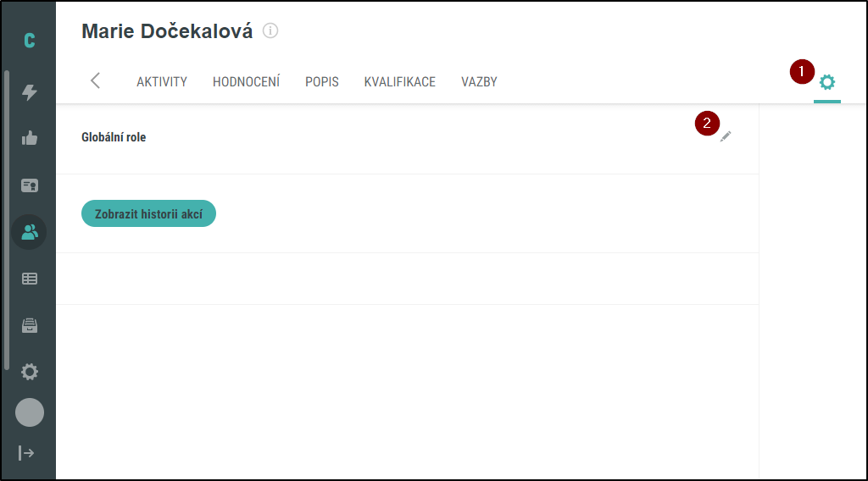Open the sidebar settings gear icon

30,372
